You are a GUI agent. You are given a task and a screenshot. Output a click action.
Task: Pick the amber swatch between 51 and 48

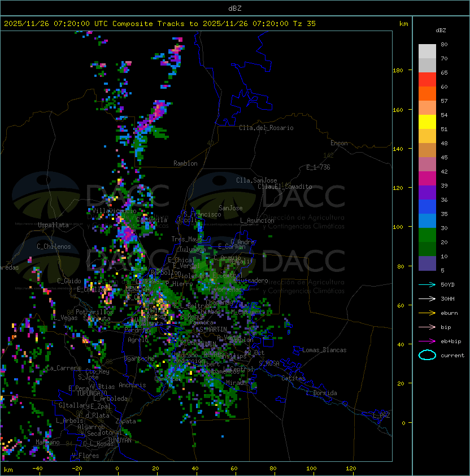click(427, 136)
